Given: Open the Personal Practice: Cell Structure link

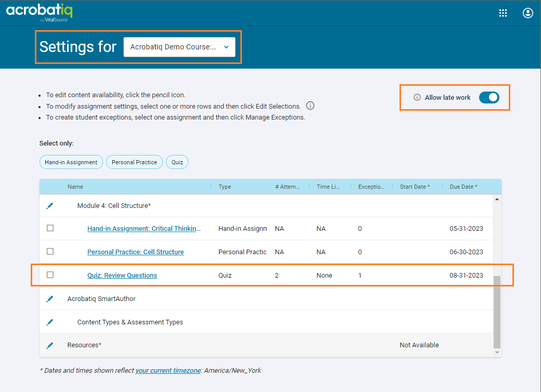Looking at the screenshot, I should click(135, 252).
